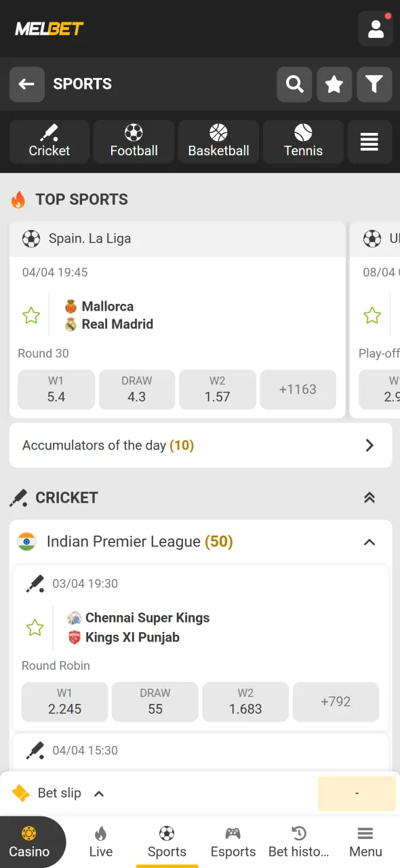
Task: Select the Cricket sport icon
Action: click(x=49, y=142)
